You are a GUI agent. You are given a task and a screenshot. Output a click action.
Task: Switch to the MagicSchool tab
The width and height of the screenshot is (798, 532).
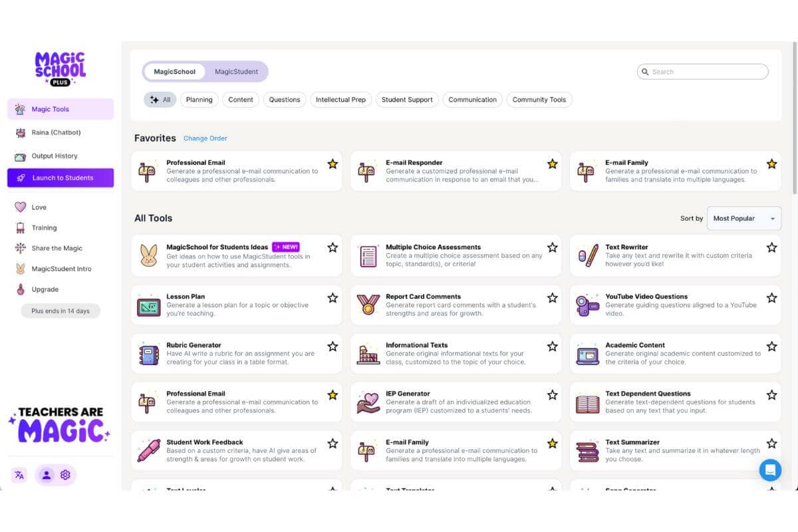[175, 72]
